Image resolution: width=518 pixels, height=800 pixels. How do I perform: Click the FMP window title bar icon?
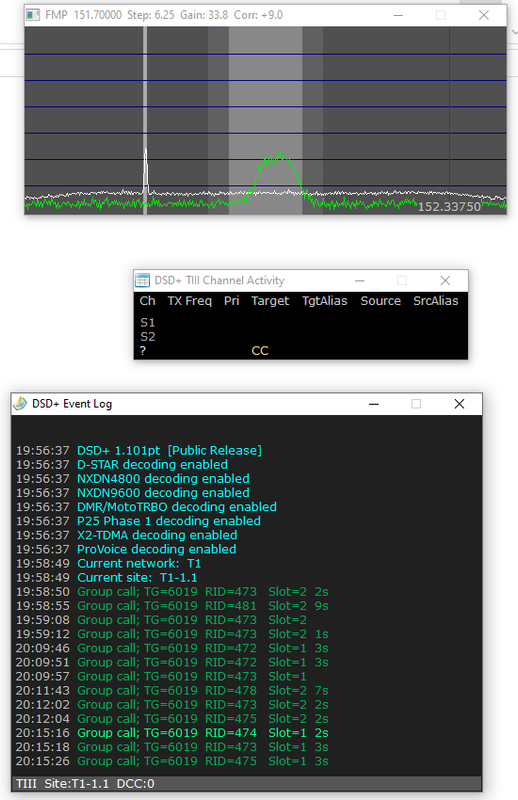pos(33,15)
